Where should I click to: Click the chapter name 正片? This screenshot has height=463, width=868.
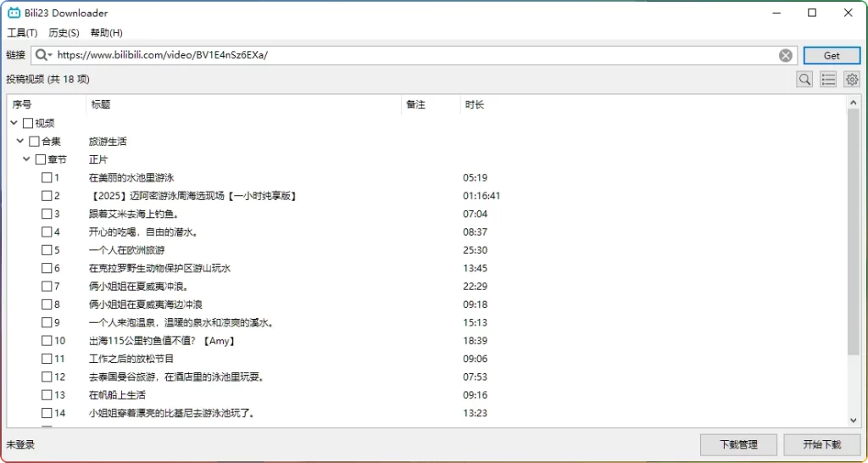98,159
